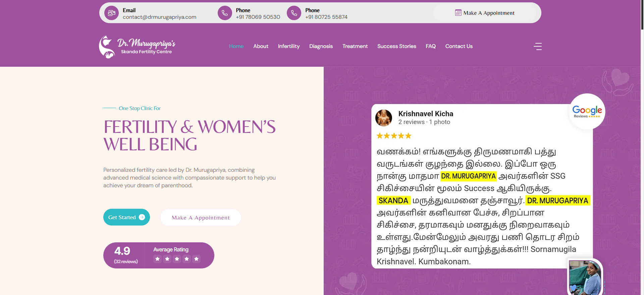Image resolution: width=644 pixels, height=295 pixels.
Task: Click the 4.9 rating score
Action: (x=122, y=251)
